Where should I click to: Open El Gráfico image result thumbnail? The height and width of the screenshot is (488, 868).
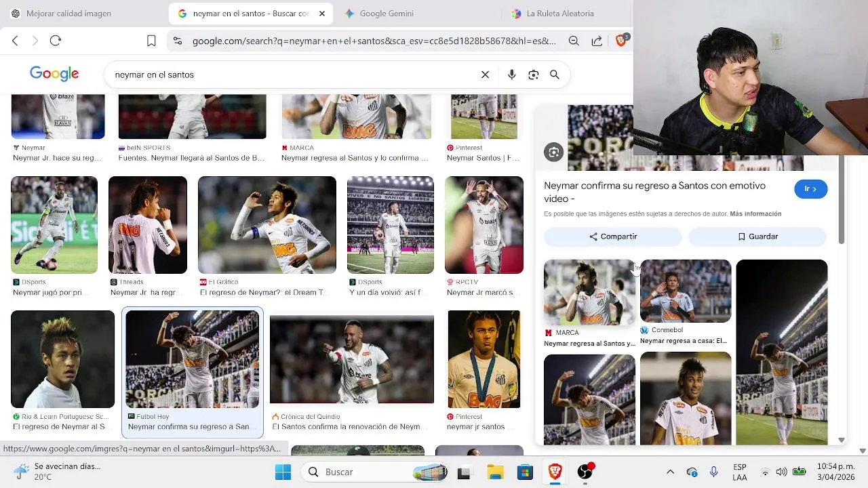(x=267, y=225)
